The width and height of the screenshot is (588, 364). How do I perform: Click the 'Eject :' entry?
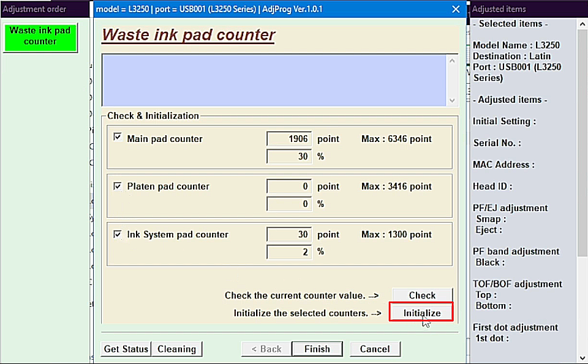tap(489, 230)
